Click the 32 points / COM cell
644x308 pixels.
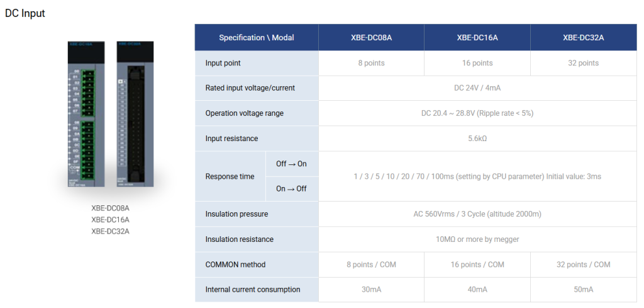583,265
